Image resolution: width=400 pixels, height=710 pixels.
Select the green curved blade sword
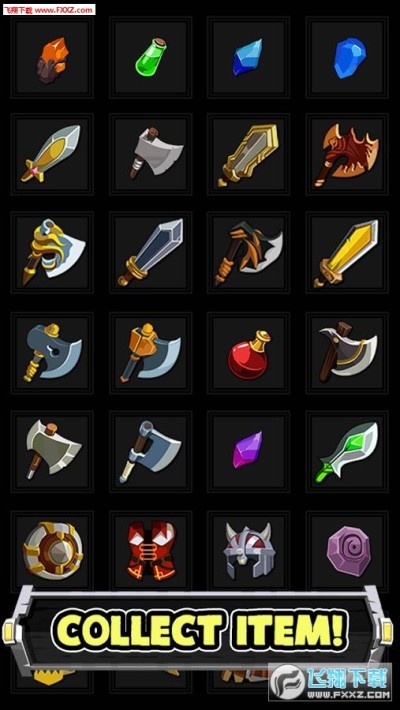pos(347,452)
